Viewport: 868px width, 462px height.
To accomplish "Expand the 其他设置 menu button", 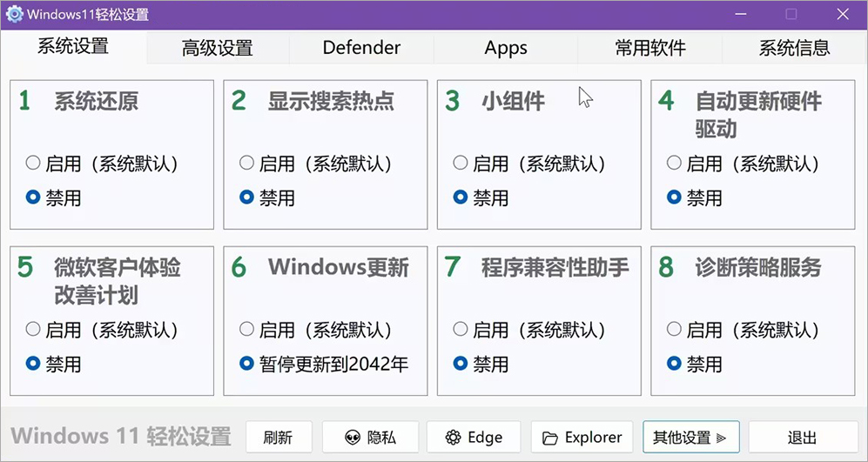I will [690, 438].
